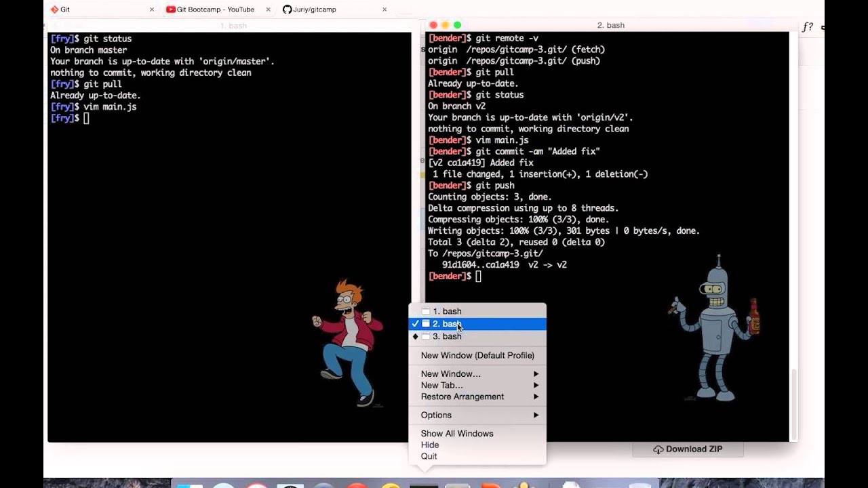Click the "Compressing objects: 100%" line
This screenshot has width=868, height=488.
pyautogui.click(x=519, y=220)
